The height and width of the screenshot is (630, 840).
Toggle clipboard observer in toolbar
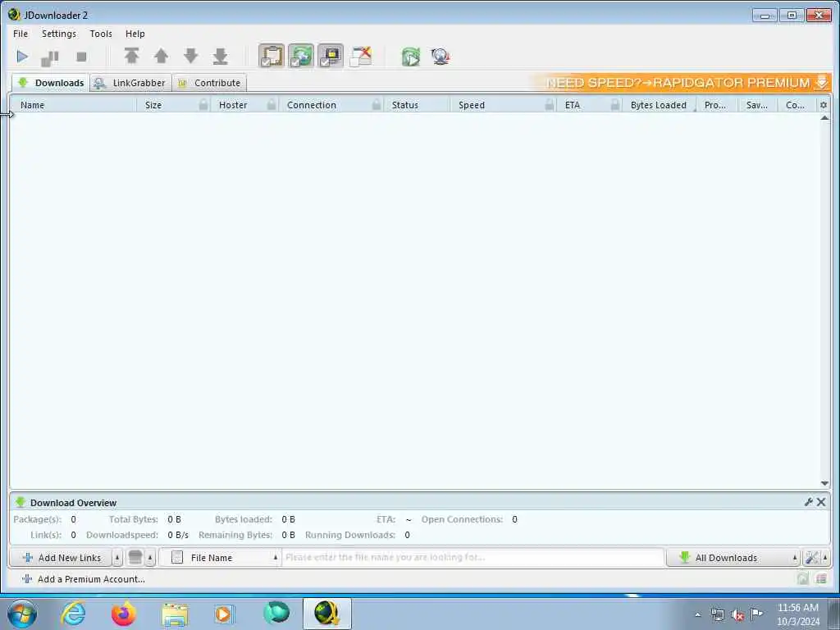tap(272, 57)
